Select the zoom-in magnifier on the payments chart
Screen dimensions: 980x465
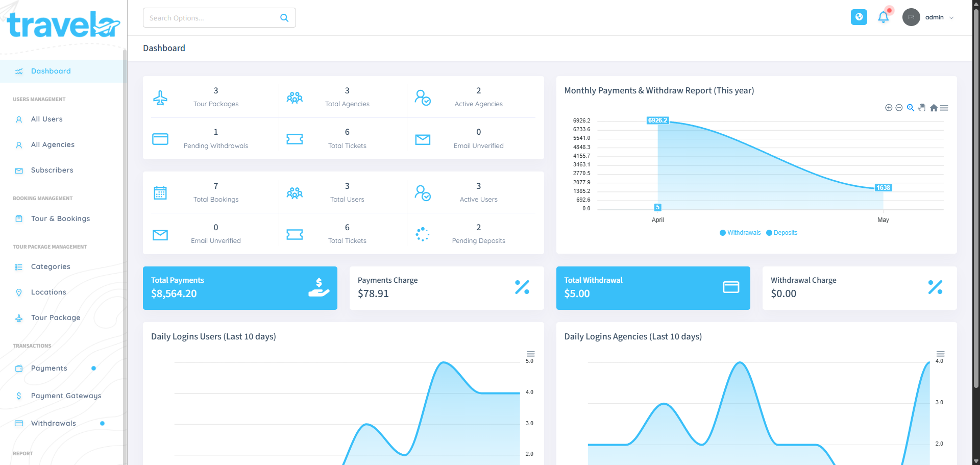click(x=911, y=108)
